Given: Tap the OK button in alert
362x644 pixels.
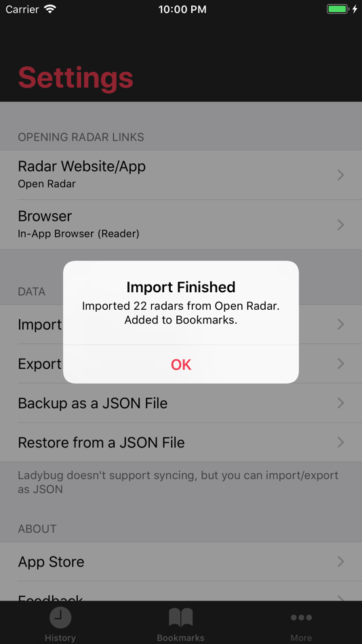Looking at the screenshot, I should (x=181, y=364).
